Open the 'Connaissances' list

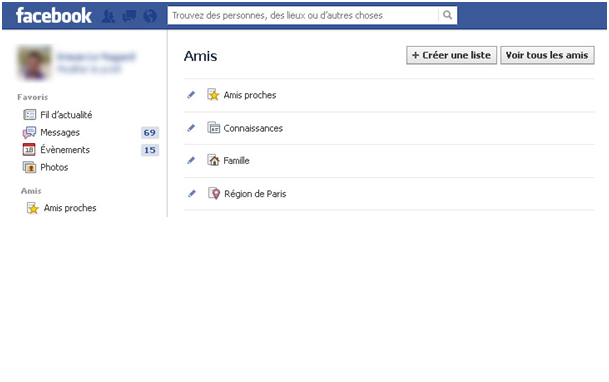[253, 128]
